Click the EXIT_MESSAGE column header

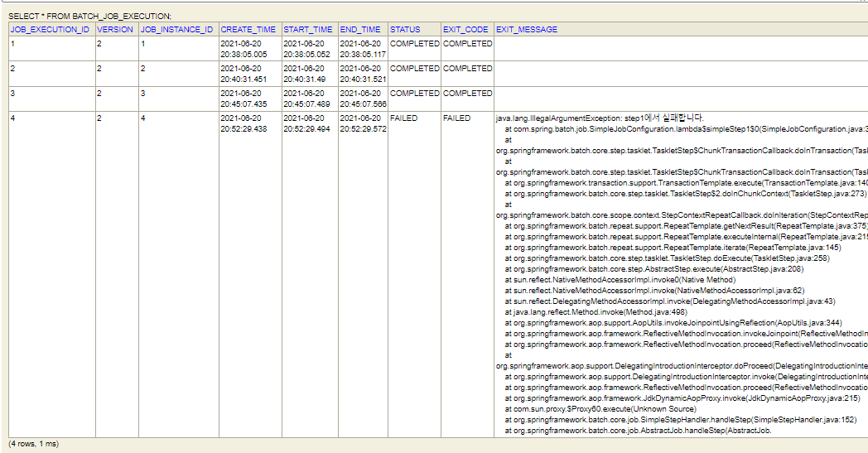point(527,29)
